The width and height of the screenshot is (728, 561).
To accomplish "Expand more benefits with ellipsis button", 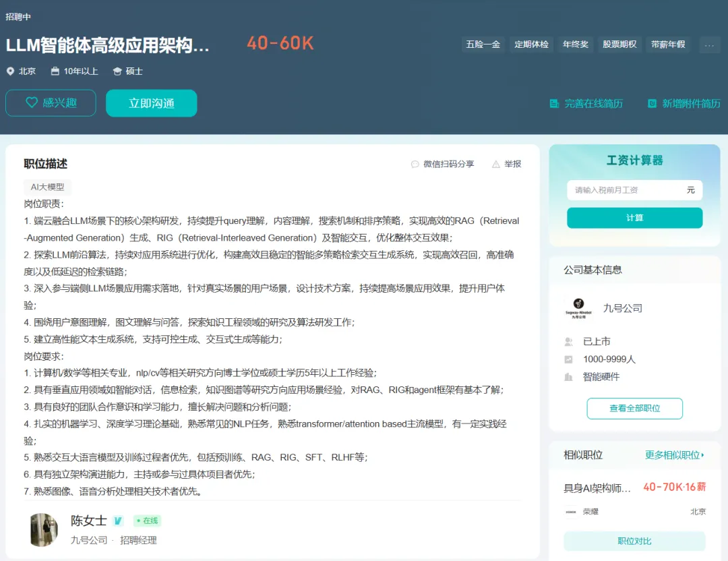I will point(709,45).
